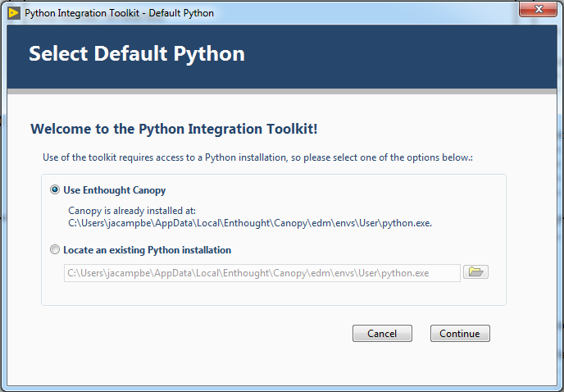Click the window title 'Python Integration Toolkit - Default Python'
564x392 pixels.
[x=119, y=13]
